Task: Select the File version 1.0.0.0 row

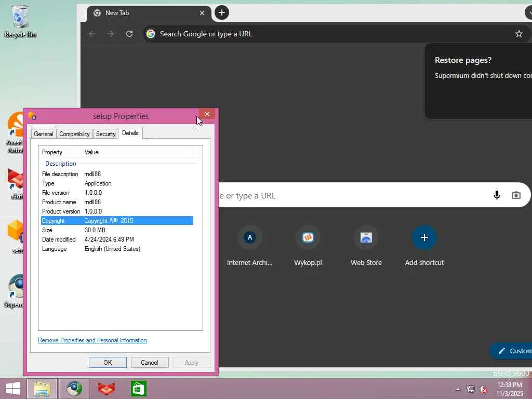Action: [117, 193]
